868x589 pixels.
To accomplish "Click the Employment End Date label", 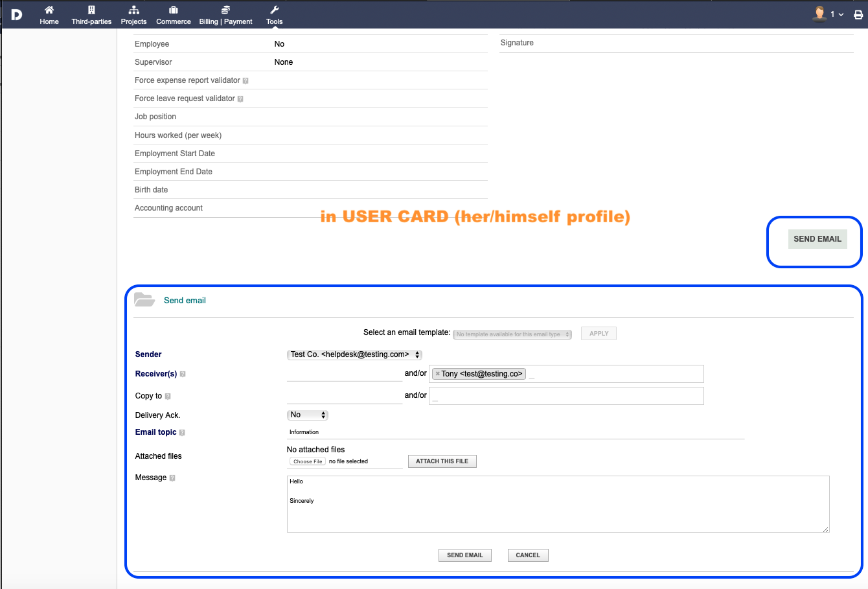I will [174, 172].
